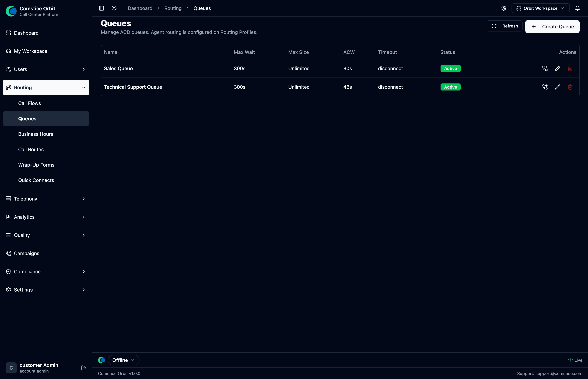Screen dimensions: 588x379
Task: Open settings gear in top bar
Action: (504, 8)
